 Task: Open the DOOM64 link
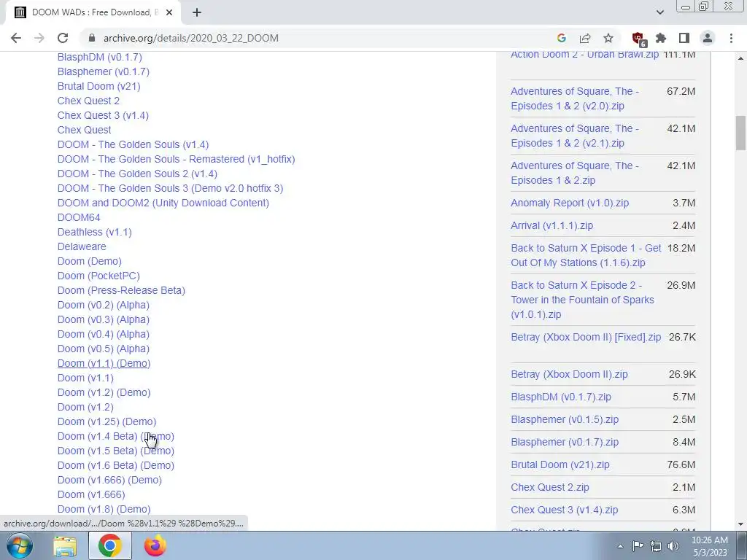79,217
